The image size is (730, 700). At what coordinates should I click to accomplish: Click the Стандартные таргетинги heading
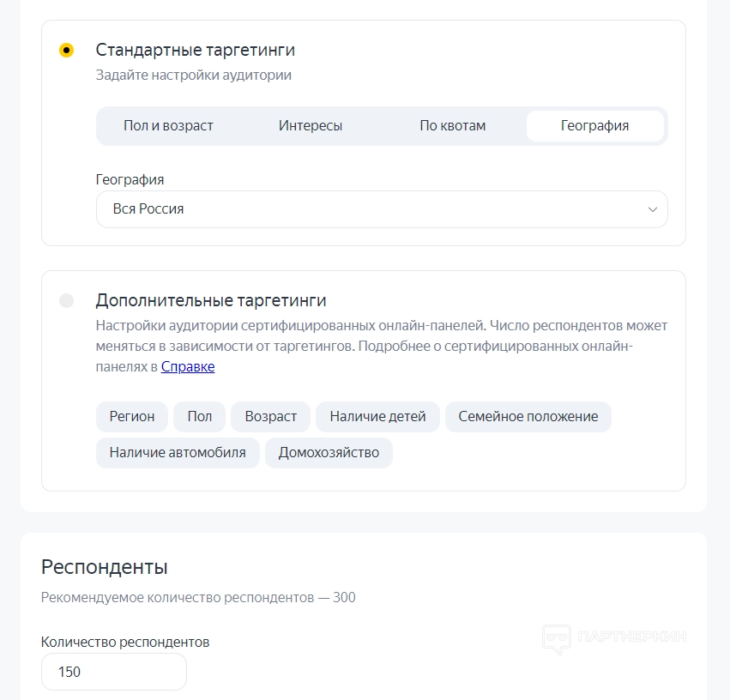(196, 50)
